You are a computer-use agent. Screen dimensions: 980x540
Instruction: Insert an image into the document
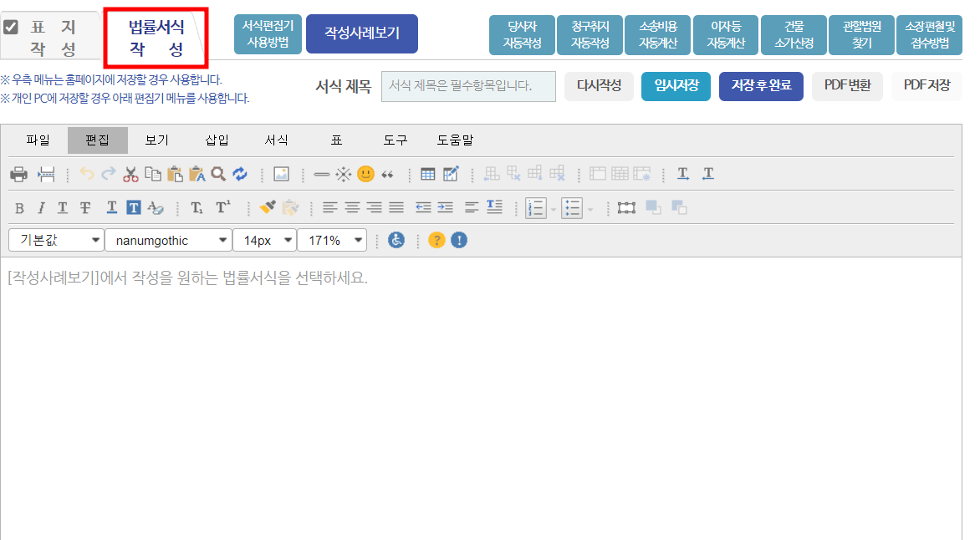coord(281,173)
